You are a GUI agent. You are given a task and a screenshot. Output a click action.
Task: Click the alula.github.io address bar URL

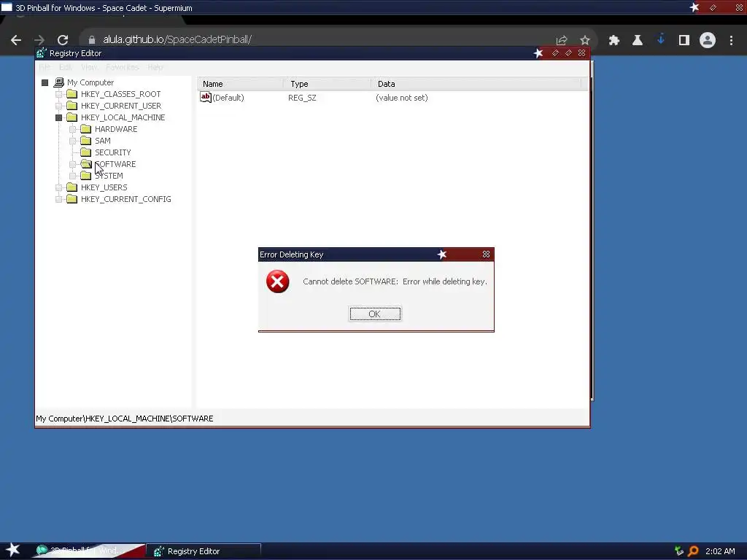177,39
